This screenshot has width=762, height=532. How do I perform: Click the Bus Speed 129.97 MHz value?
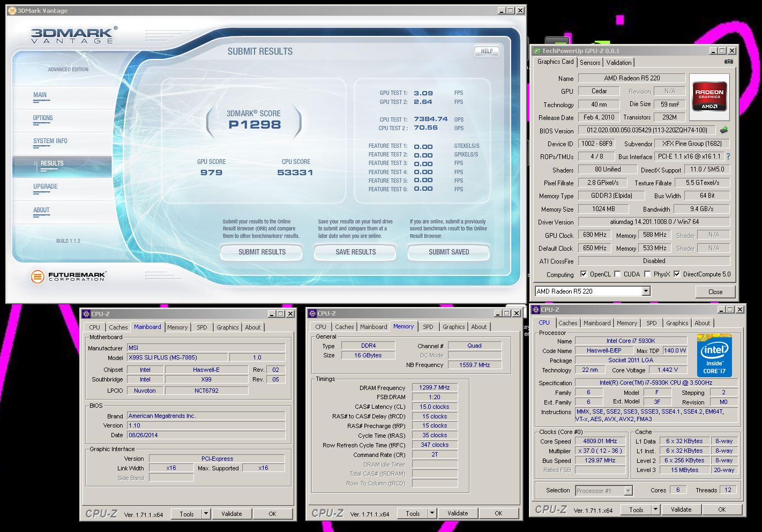600,460
